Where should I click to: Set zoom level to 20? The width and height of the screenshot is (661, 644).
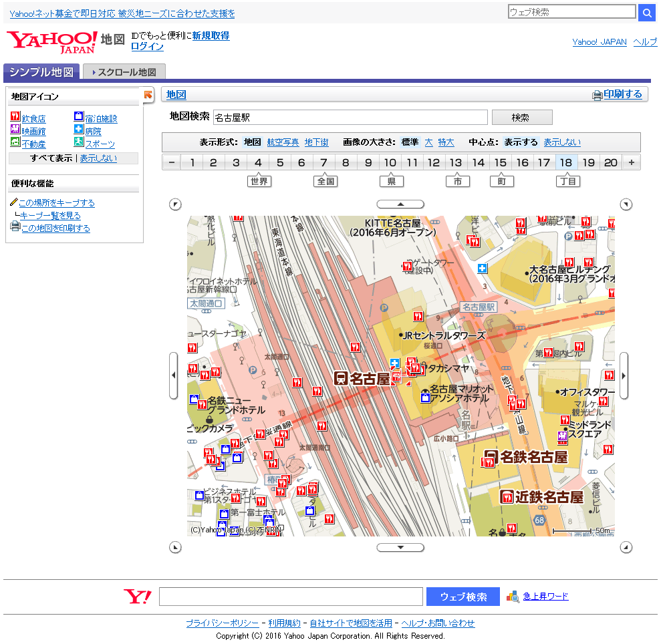point(610,162)
